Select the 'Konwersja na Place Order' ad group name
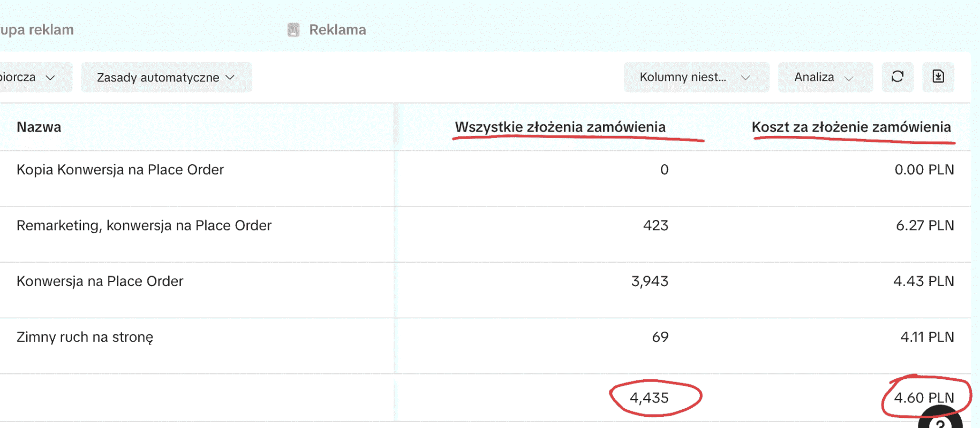 tap(100, 281)
